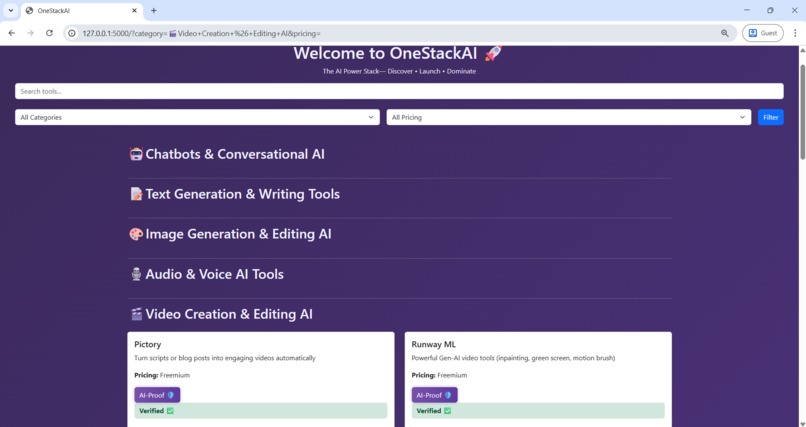The width and height of the screenshot is (806, 427).
Task: Open the Guest profile button
Action: coord(763,33)
